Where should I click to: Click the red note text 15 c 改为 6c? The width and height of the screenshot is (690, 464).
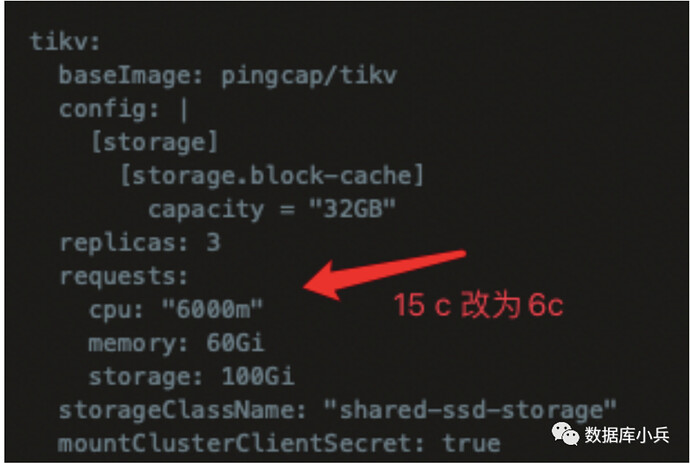(478, 305)
